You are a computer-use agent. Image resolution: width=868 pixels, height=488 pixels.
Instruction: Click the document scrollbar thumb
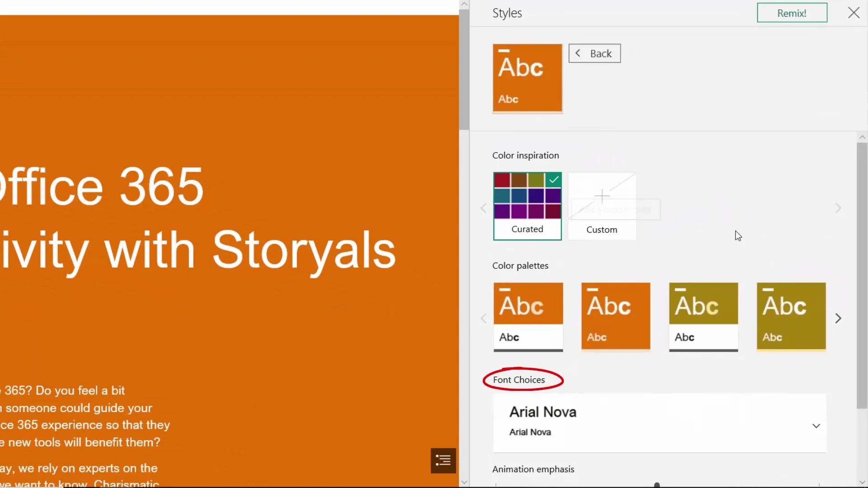tap(464, 70)
